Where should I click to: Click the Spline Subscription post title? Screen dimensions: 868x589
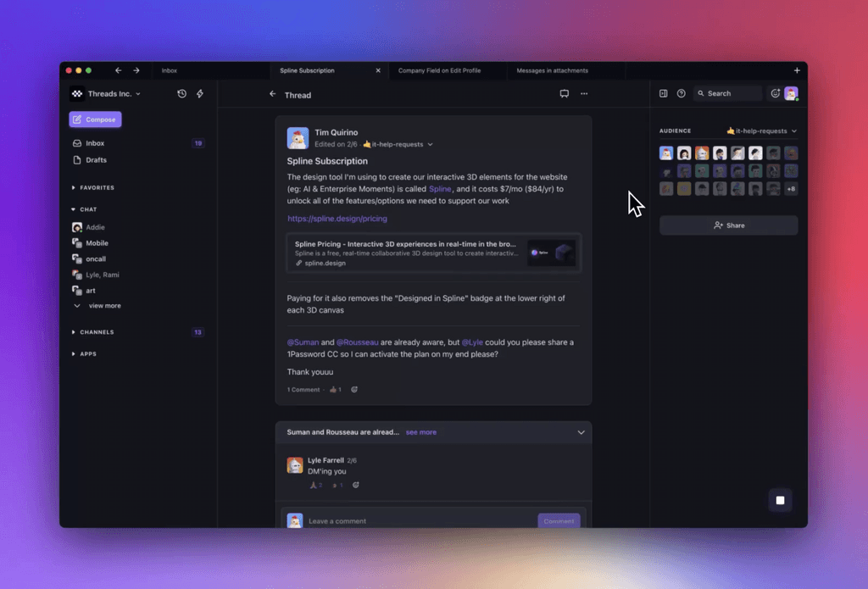click(x=327, y=161)
